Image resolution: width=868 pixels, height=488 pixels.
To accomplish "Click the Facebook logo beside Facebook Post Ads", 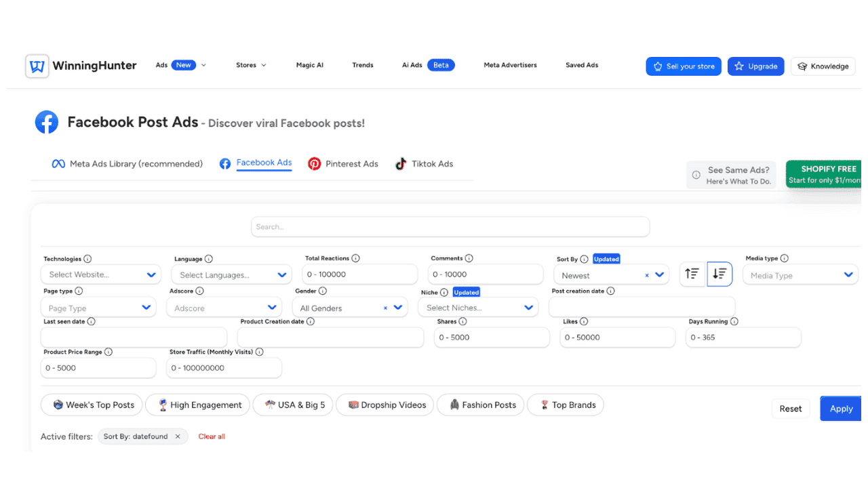I will [46, 122].
